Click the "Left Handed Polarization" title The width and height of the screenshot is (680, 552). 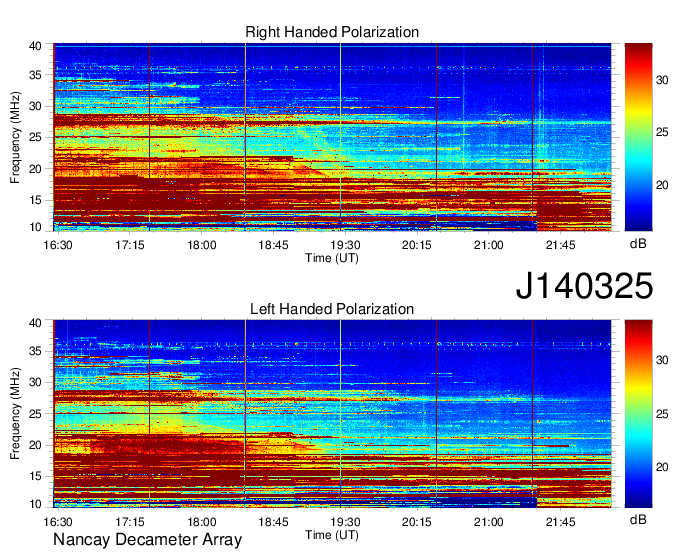click(x=332, y=309)
